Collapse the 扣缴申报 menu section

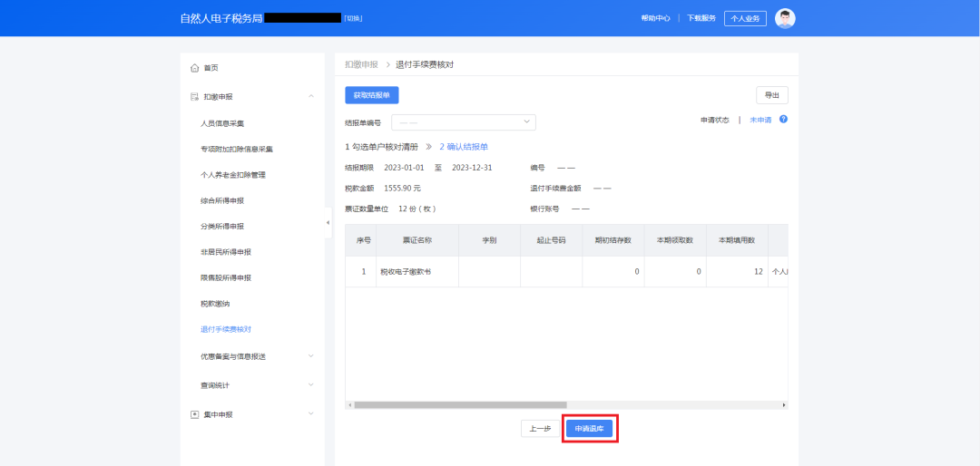click(311, 97)
